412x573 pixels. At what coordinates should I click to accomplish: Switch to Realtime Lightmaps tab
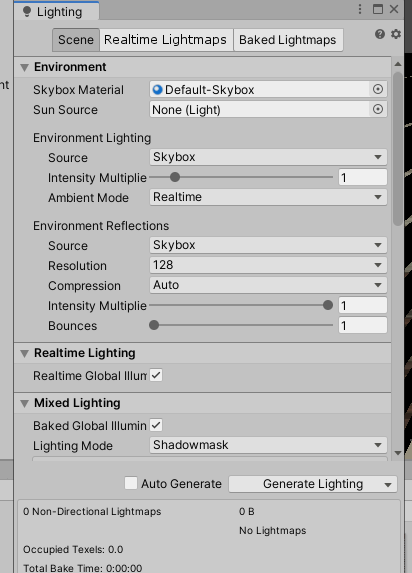click(165, 40)
